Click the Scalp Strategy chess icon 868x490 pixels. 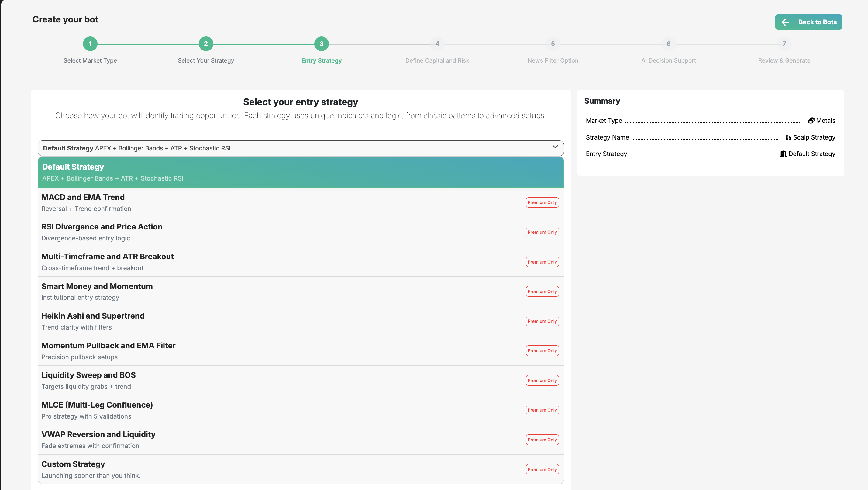click(x=788, y=137)
